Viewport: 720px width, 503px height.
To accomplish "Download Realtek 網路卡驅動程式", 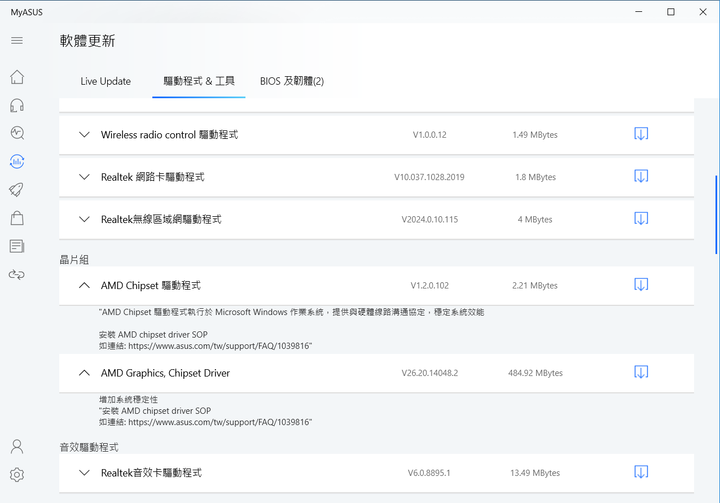I will [x=641, y=176].
